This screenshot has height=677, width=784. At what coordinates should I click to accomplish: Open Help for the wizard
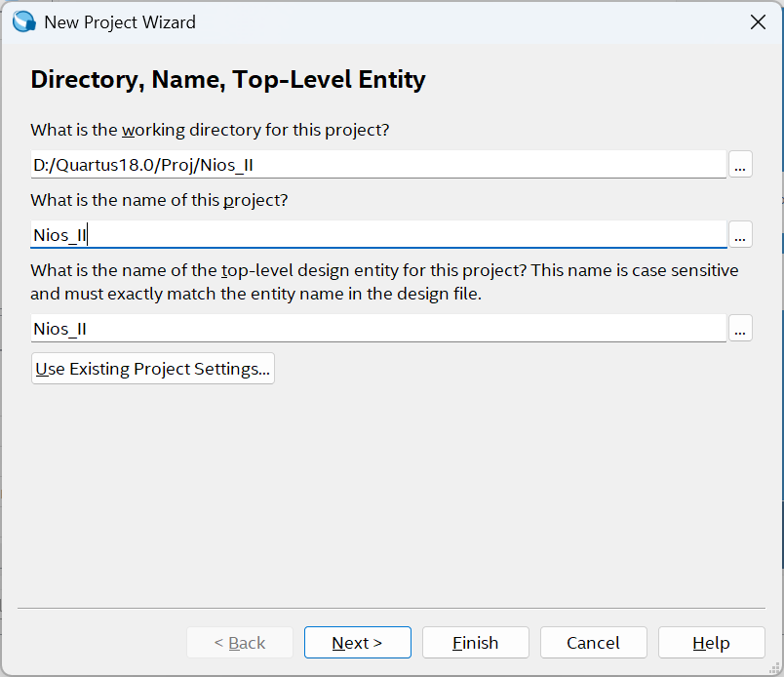(x=712, y=643)
